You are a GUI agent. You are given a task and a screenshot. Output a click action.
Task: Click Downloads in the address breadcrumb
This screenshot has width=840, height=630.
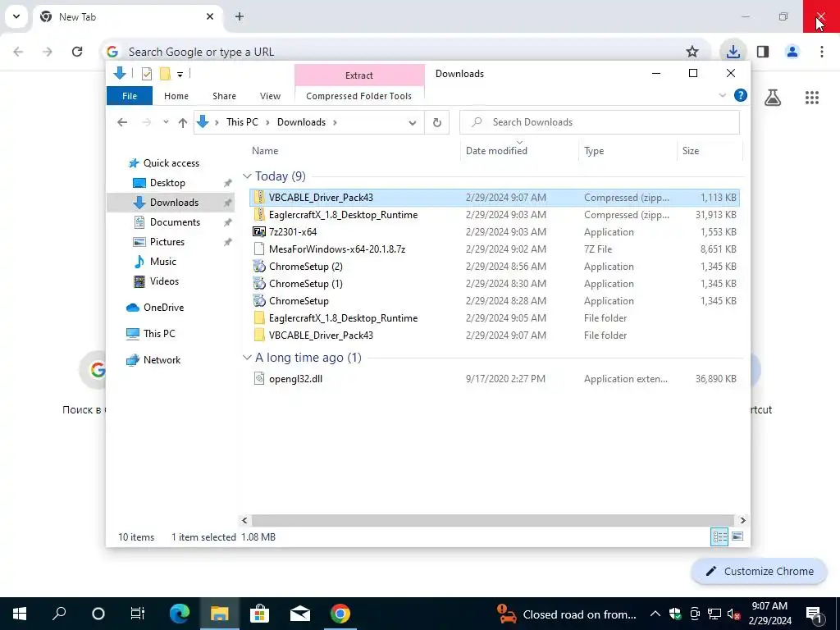coord(301,122)
